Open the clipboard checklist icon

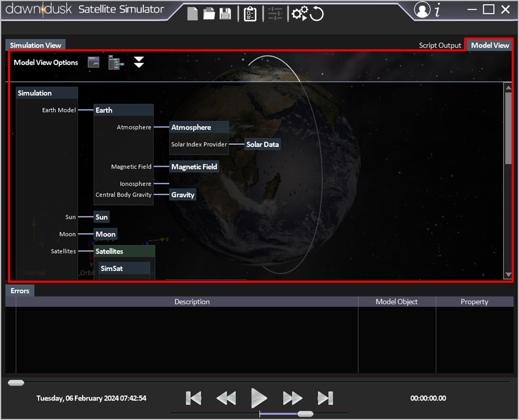tap(250, 14)
